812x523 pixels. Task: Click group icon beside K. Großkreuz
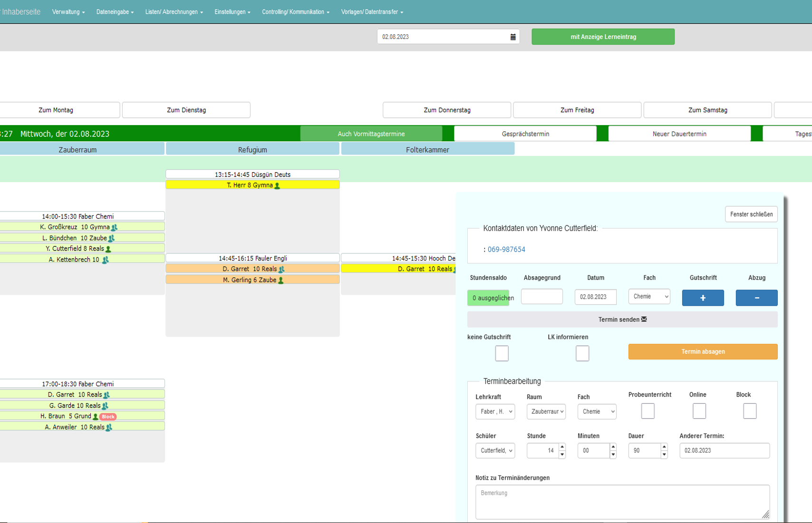114,227
